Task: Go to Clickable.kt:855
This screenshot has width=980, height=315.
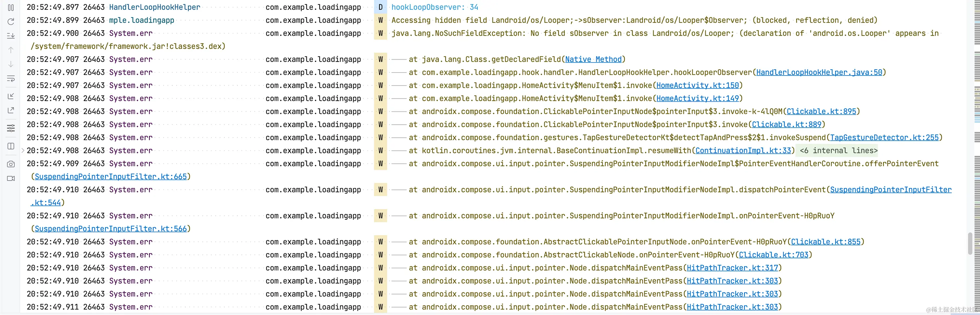Action: 825,241
